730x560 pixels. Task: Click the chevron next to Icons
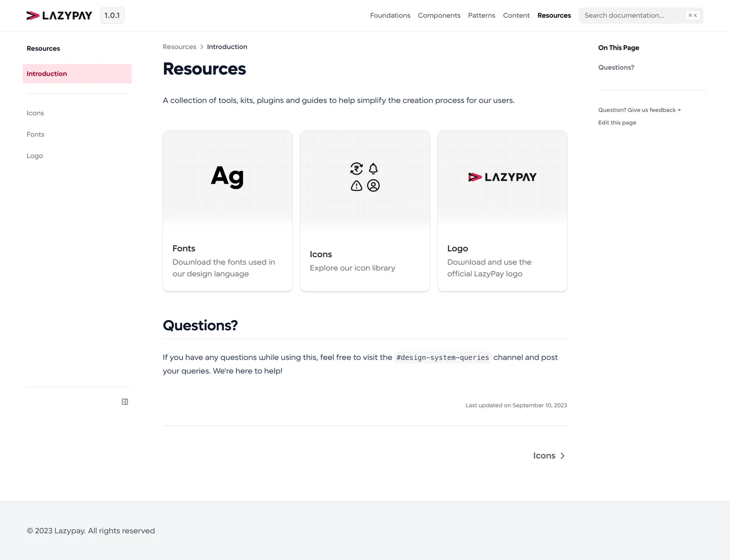563,456
